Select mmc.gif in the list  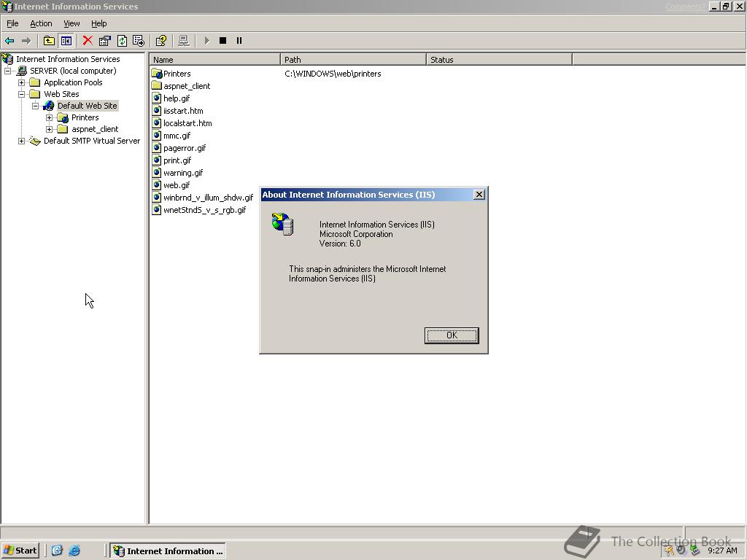177,136
